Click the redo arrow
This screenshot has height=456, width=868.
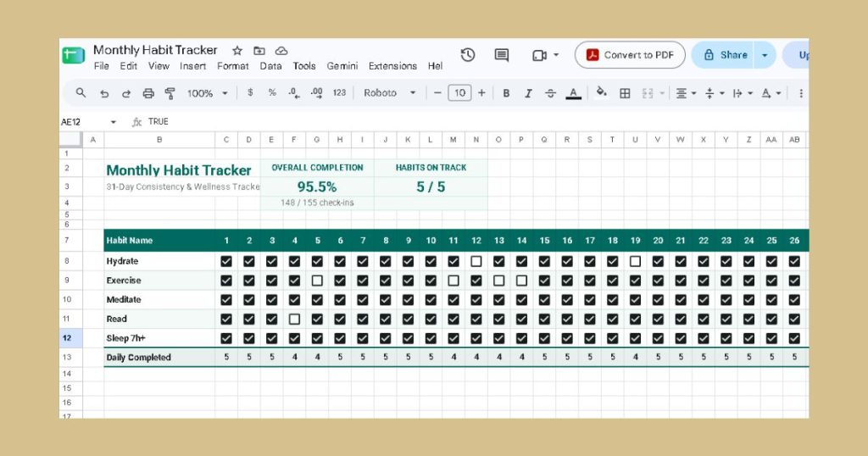[126, 93]
